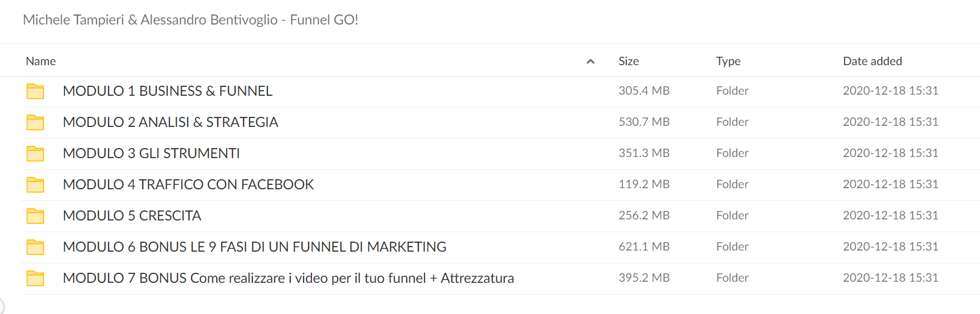
Task: Sort by the Date added column header
Action: (x=872, y=61)
